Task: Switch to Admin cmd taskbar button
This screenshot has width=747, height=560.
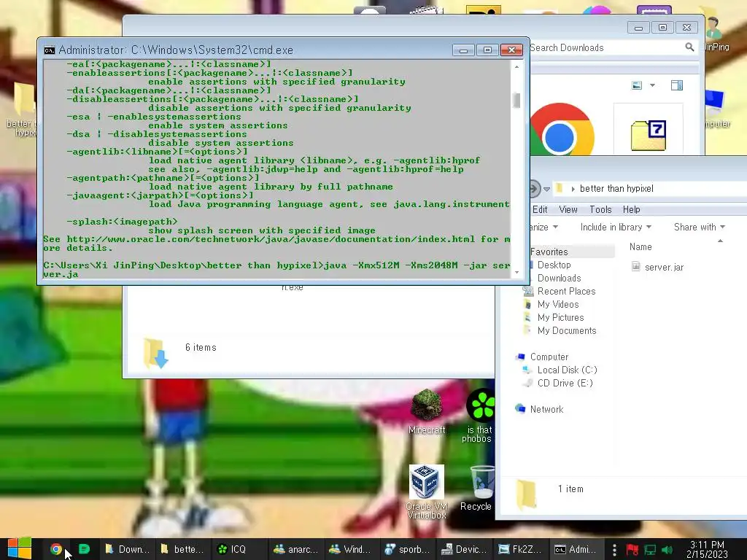Action: point(576,549)
